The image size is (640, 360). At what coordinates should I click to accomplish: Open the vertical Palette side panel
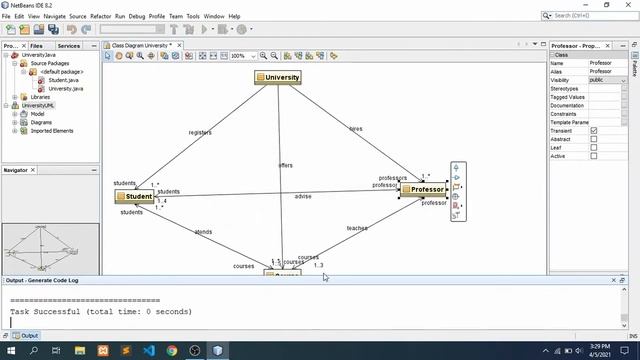[x=635, y=65]
